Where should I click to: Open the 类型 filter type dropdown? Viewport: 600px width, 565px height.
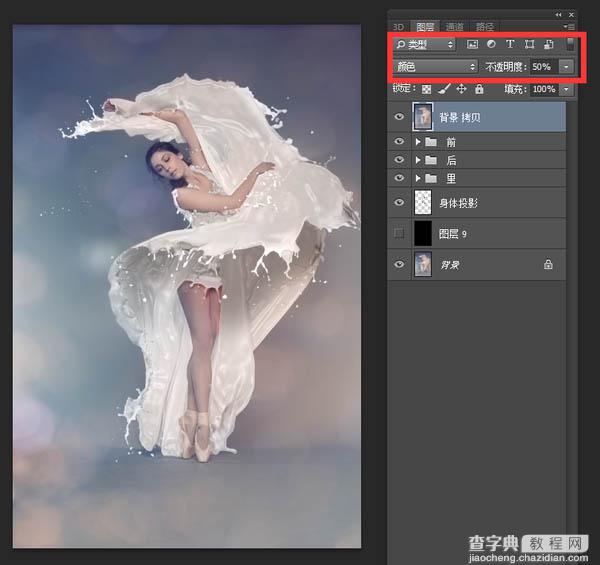coord(425,44)
